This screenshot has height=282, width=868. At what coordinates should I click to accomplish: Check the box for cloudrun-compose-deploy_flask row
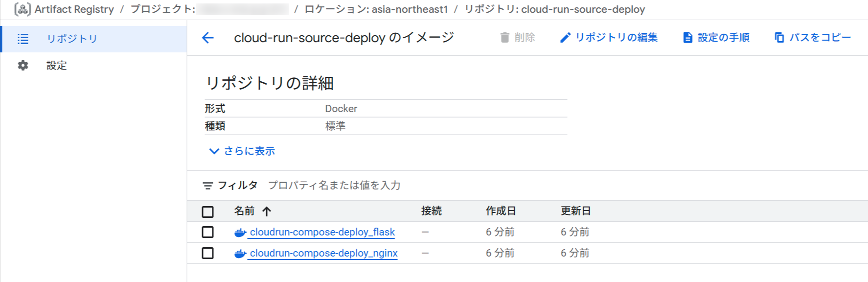point(208,232)
